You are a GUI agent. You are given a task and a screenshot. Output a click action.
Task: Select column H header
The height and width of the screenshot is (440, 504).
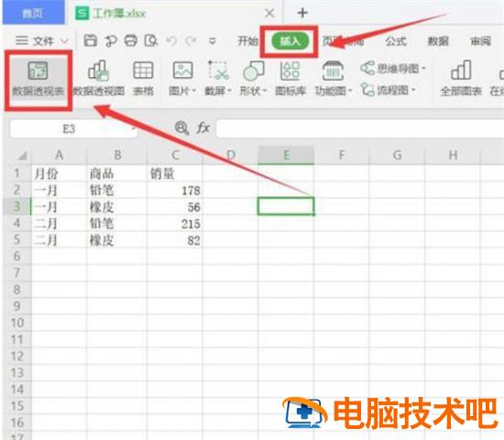click(453, 156)
